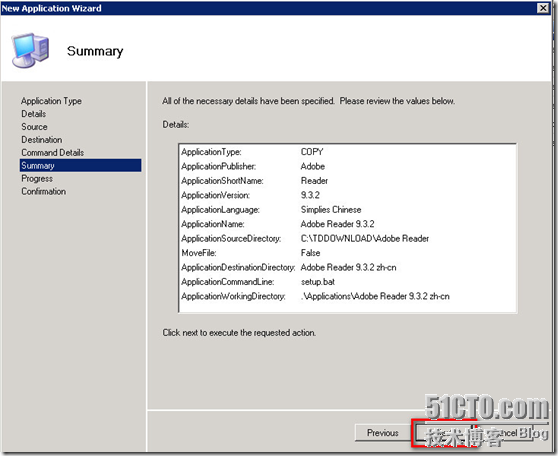Click the ApplicationVersion: label
Image resolution: width=558 pixels, height=456 pixels.
point(216,195)
